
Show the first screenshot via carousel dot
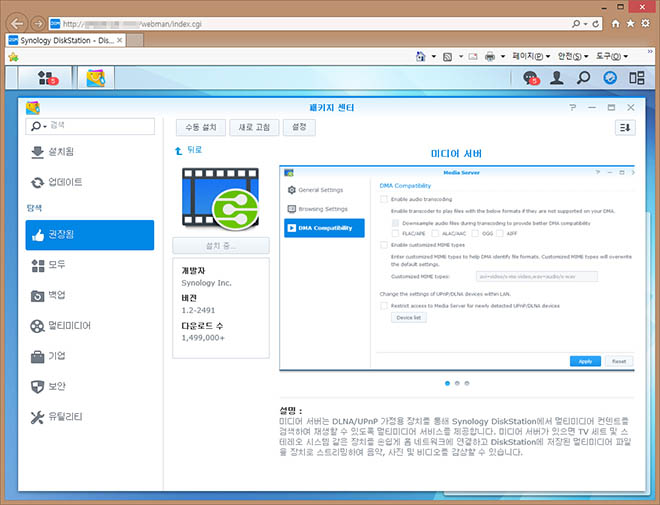pos(447,383)
